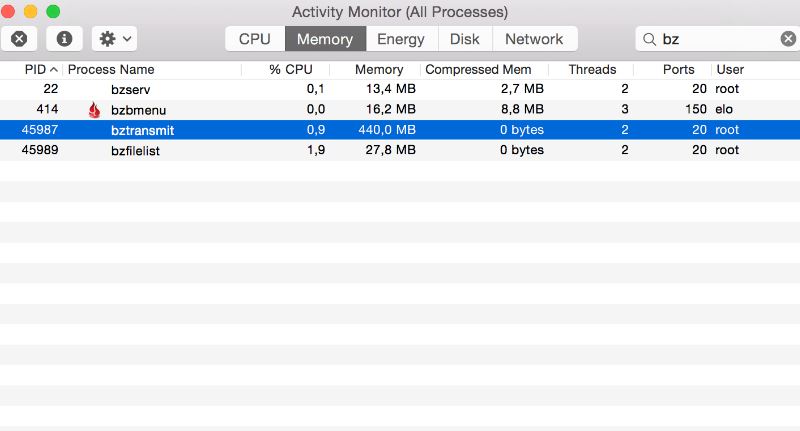The image size is (800, 431).
Task: Select the bzserv process row
Action: click(400, 89)
